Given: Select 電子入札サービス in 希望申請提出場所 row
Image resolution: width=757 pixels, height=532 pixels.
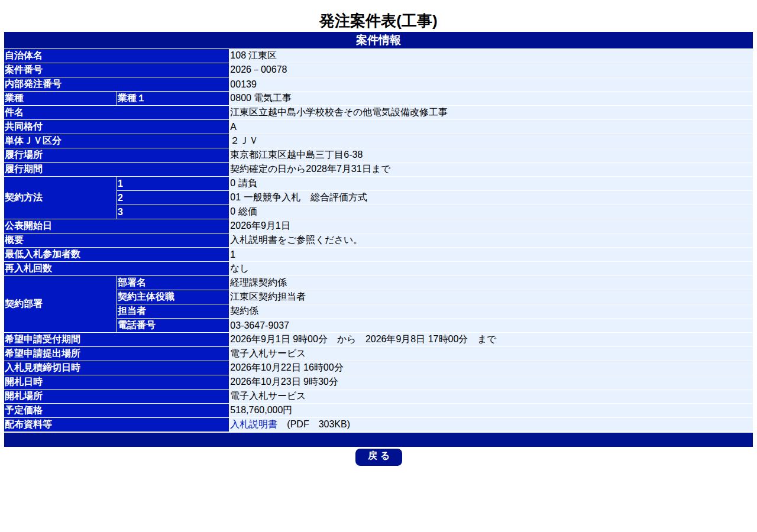Looking at the screenshot, I should tap(268, 353).
